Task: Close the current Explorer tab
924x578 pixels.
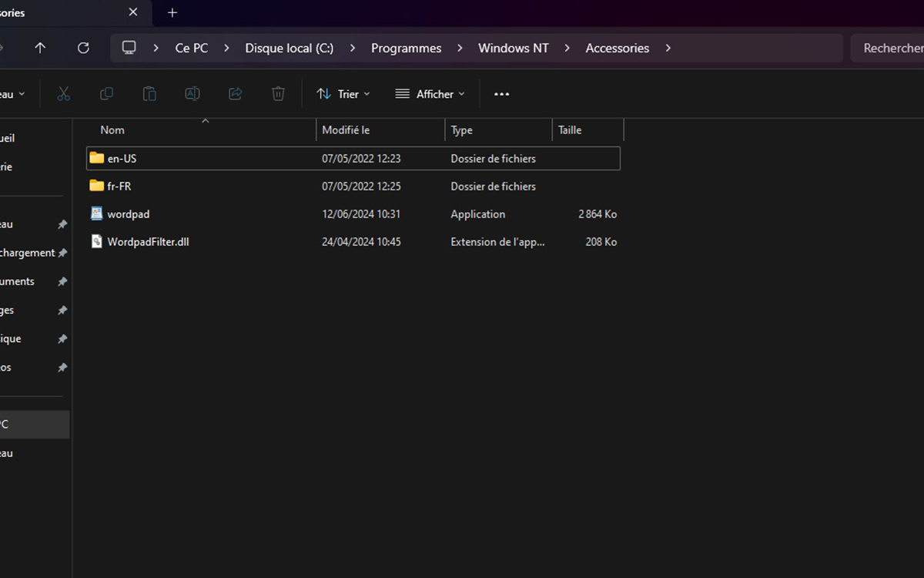Action: (133, 12)
